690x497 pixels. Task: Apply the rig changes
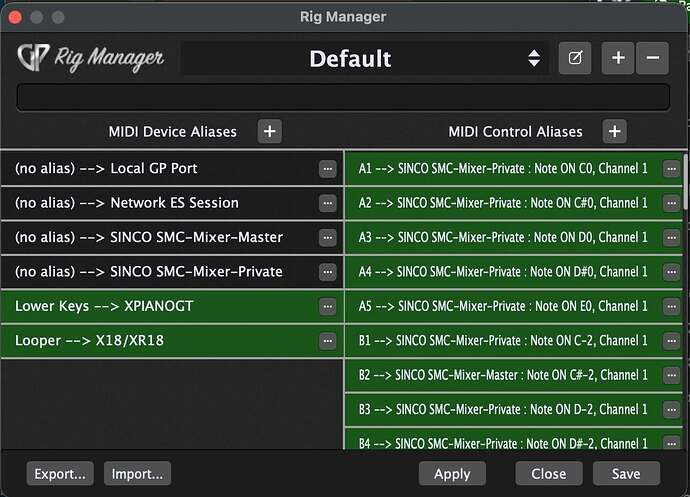452,474
